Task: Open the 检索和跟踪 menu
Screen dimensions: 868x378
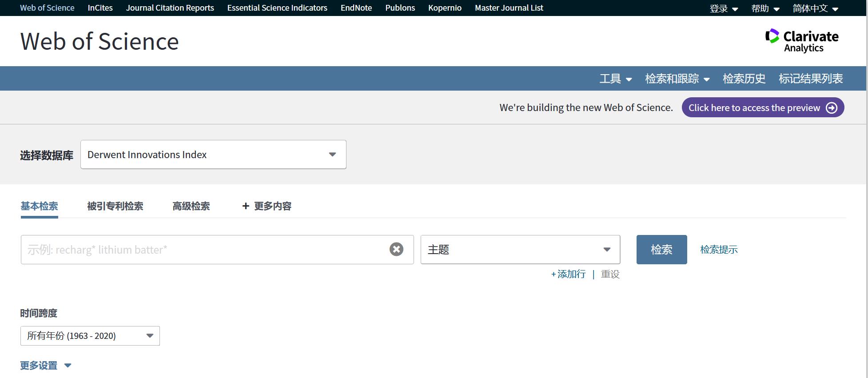Action: [x=677, y=79]
